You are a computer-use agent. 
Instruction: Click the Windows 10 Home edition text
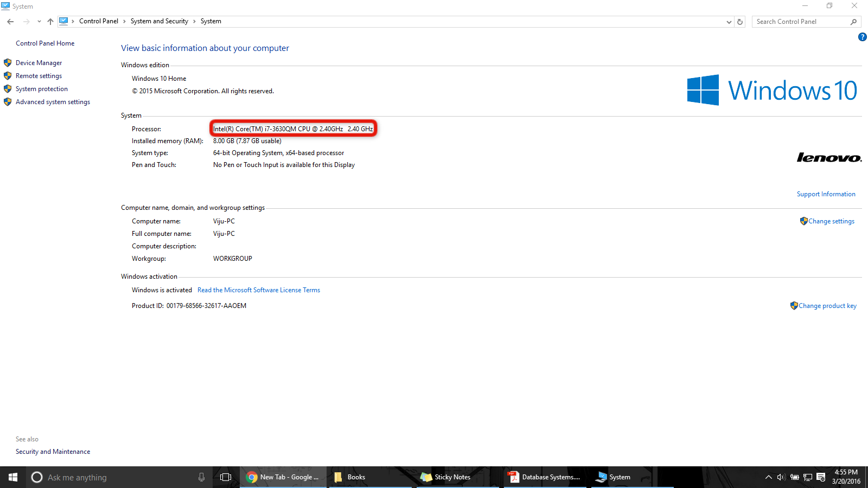point(159,79)
